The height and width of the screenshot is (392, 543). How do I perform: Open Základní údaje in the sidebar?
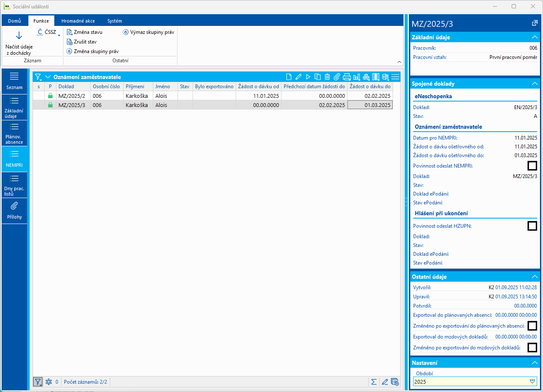14,107
